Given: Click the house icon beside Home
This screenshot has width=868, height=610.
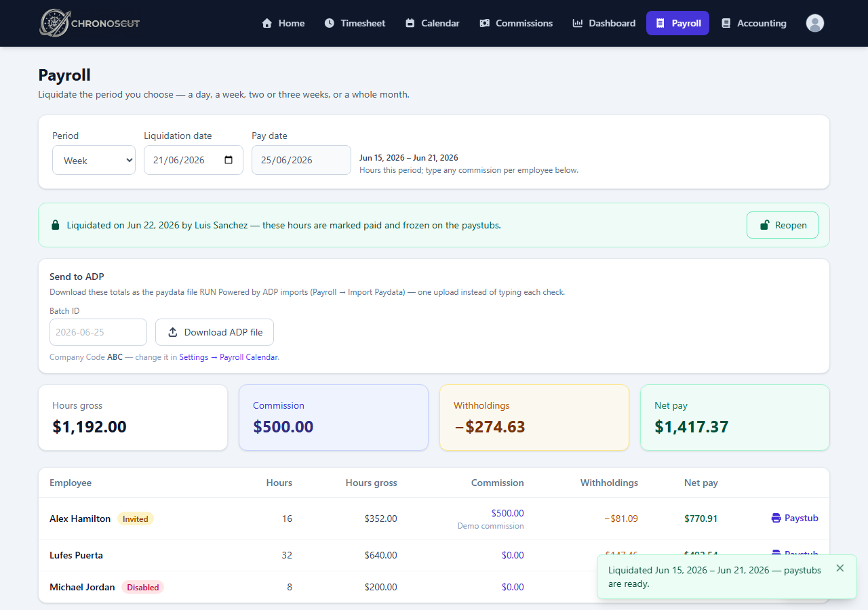Looking at the screenshot, I should [267, 23].
